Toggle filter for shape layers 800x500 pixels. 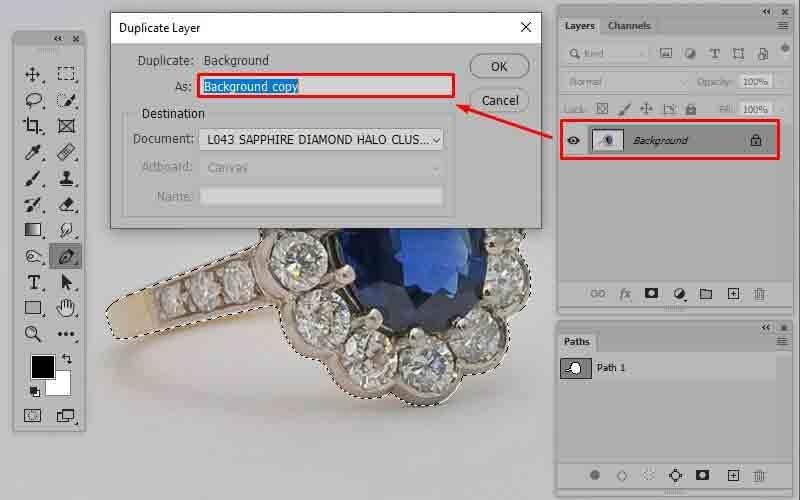coord(738,53)
